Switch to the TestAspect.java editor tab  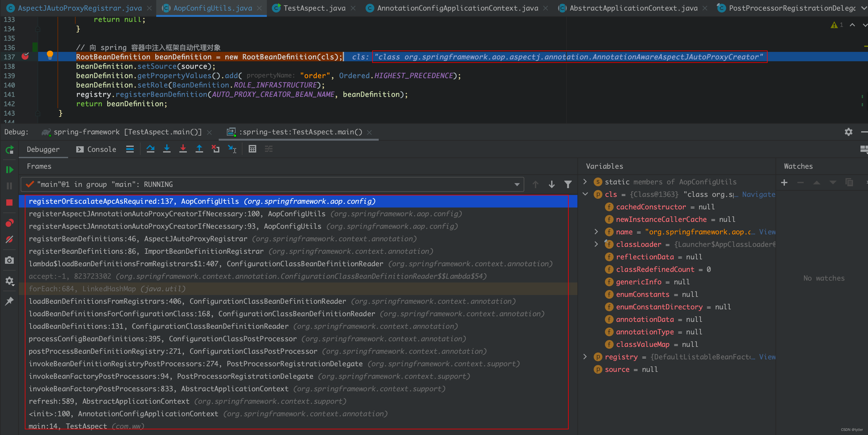[x=314, y=8]
